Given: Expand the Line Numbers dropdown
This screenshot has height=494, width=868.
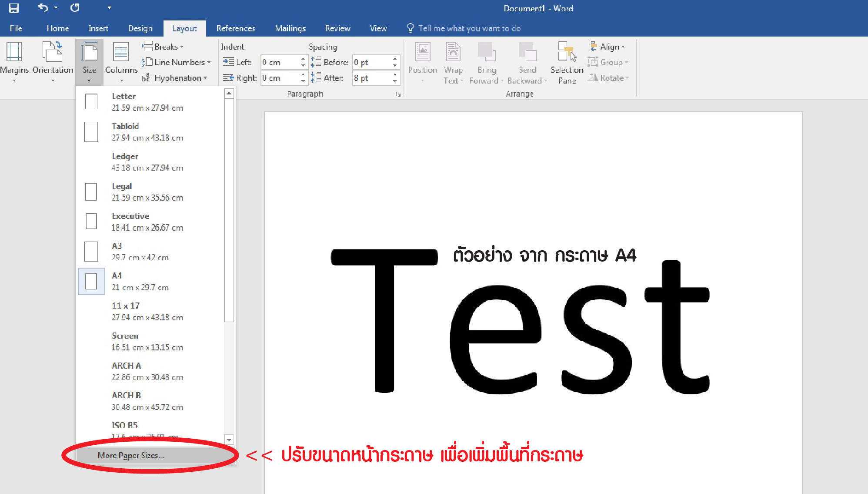Looking at the screenshot, I should pos(176,62).
